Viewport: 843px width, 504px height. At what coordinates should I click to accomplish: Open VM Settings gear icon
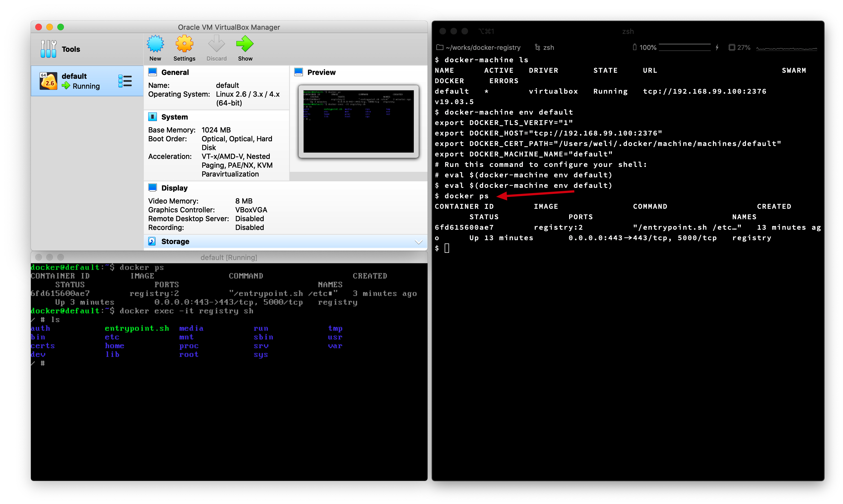184,44
